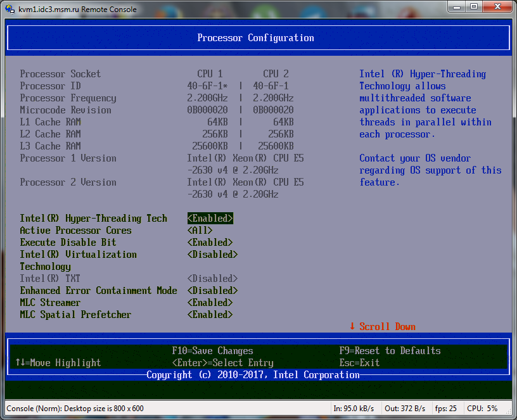Click the In: 95.0 kB/s status entry
Screen dimensions: 517x420
pyautogui.click(x=354, y=409)
